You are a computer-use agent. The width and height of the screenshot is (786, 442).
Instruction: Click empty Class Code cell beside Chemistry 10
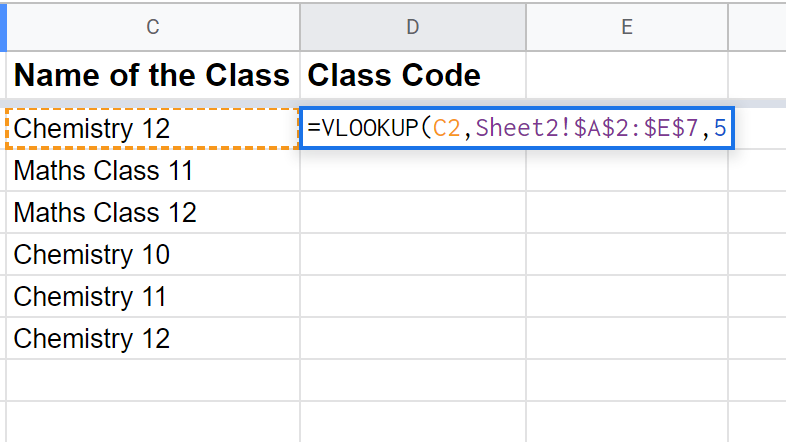coord(413,255)
